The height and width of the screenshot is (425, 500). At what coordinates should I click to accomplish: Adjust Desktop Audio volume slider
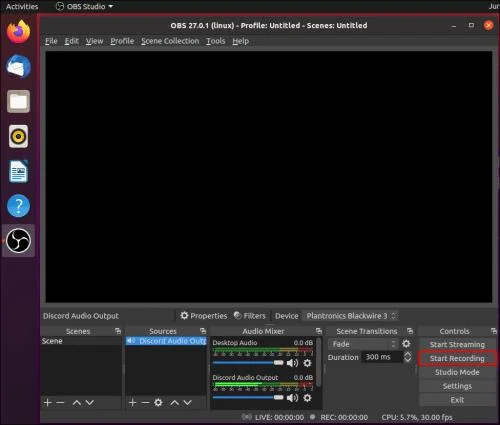tap(248, 363)
